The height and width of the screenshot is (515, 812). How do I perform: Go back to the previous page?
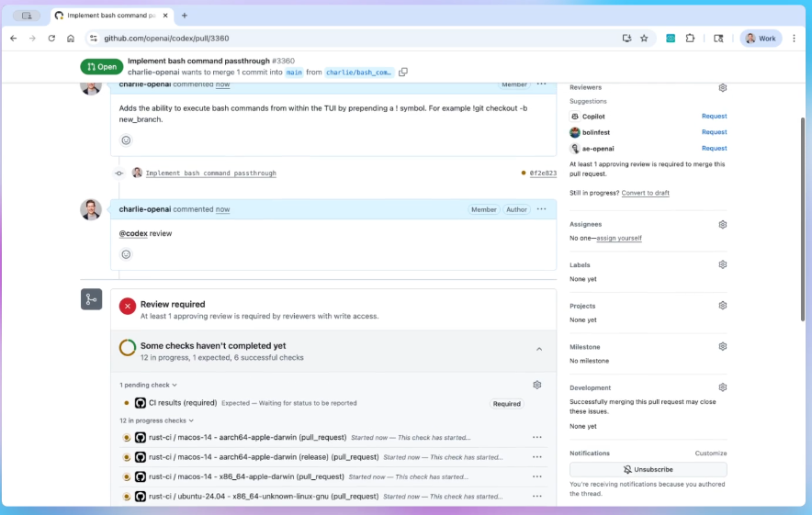click(14, 39)
